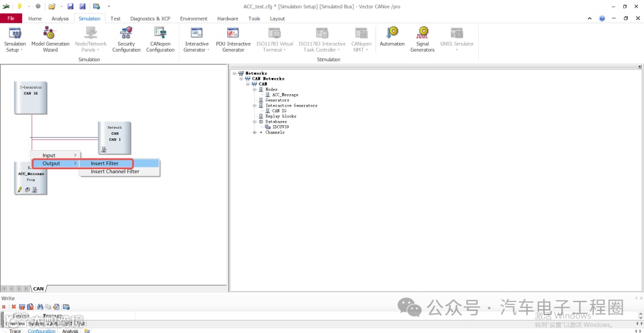Collapse the Databases tree branch

(255, 122)
